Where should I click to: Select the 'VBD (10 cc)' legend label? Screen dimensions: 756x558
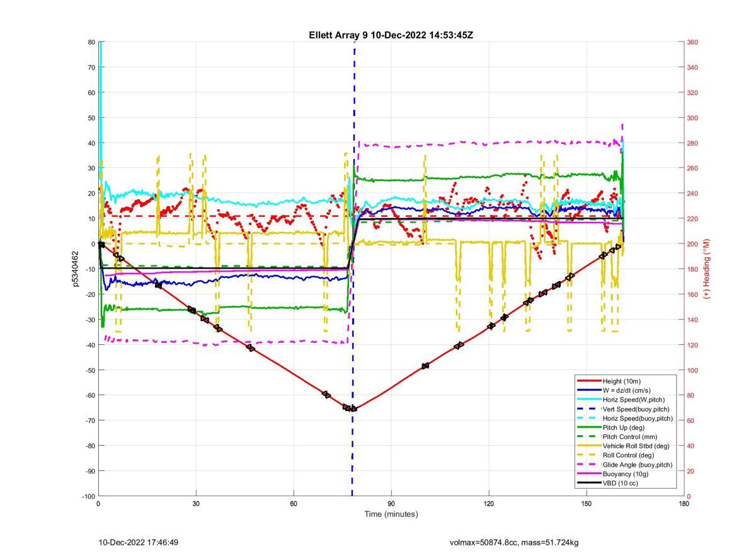coord(621,483)
